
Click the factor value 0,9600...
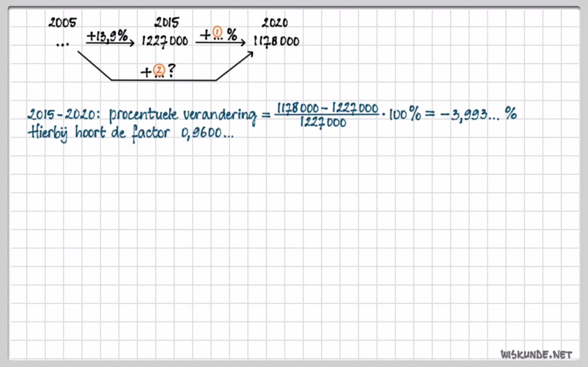point(206,134)
